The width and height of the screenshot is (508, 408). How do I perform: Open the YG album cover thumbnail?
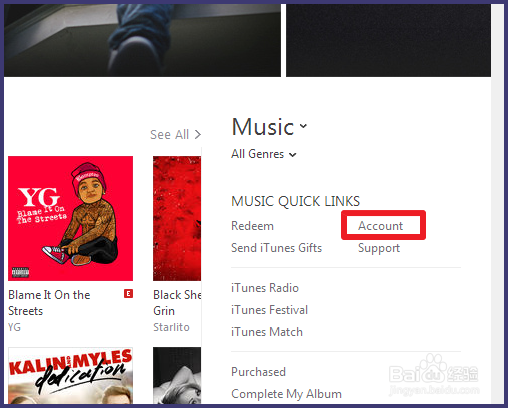(70, 218)
